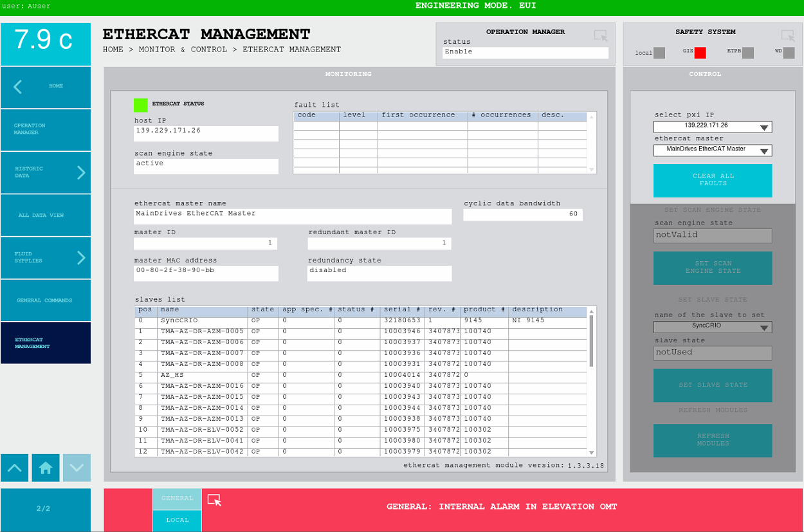Select the TMA-AZ-DR-ELV-0052 slave row

click(361, 430)
